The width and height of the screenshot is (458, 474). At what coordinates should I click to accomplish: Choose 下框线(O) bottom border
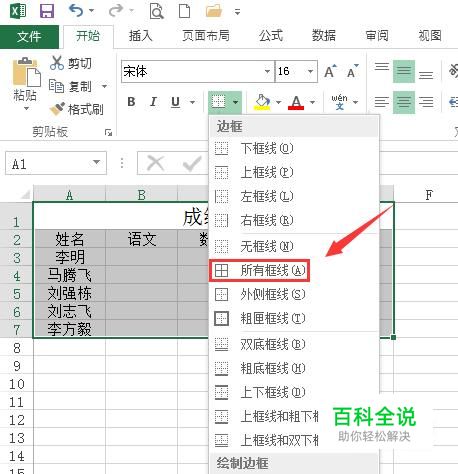tap(294, 148)
